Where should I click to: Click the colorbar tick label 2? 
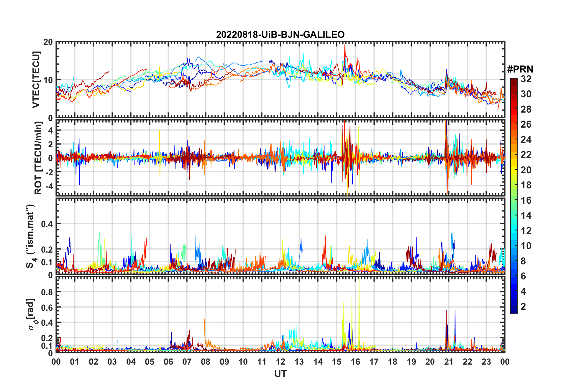523,307
